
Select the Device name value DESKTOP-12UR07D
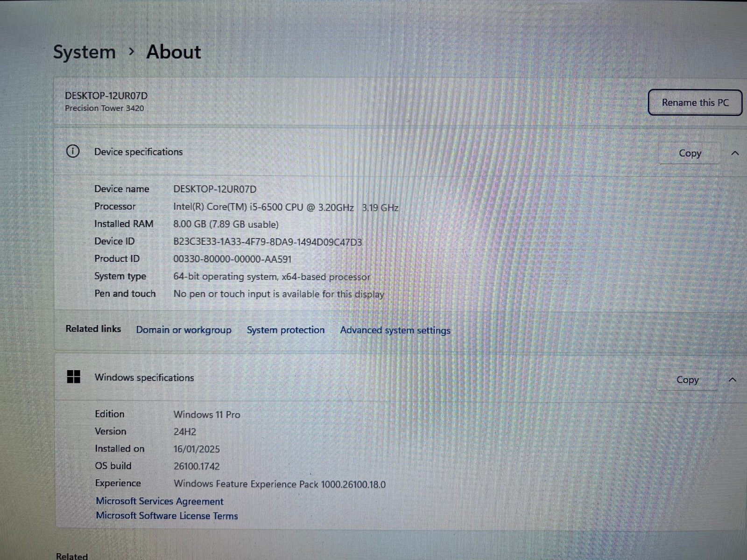click(x=215, y=189)
